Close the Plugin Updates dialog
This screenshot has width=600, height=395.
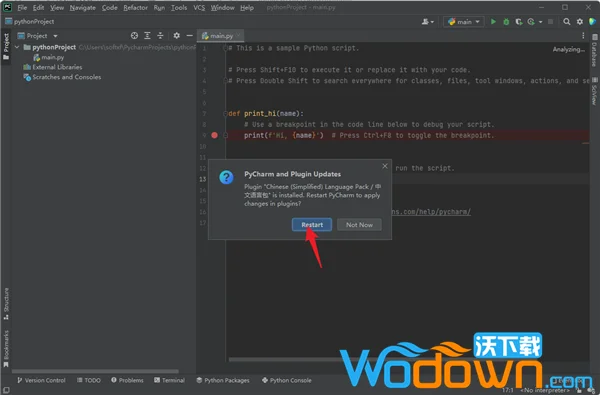(x=385, y=166)
